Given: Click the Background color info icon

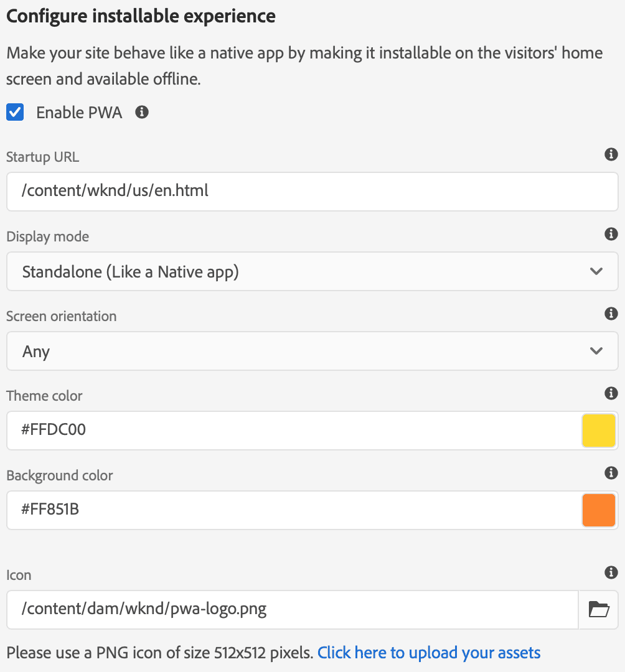Looking at the screenshot, I should pos(611,473).
